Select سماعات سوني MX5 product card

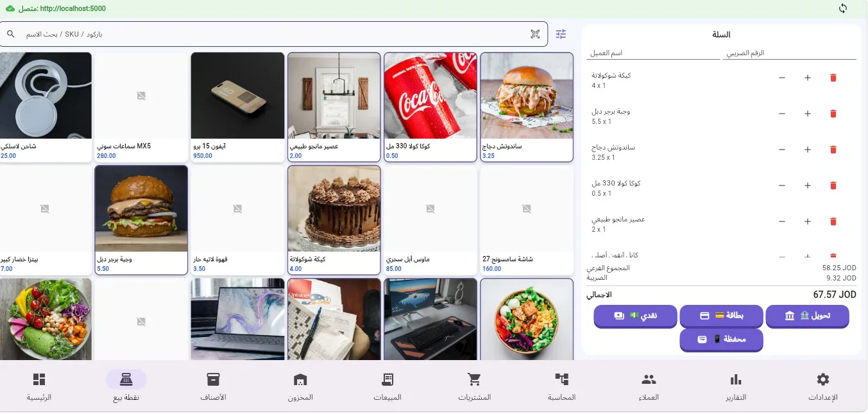tap(141, 107)
